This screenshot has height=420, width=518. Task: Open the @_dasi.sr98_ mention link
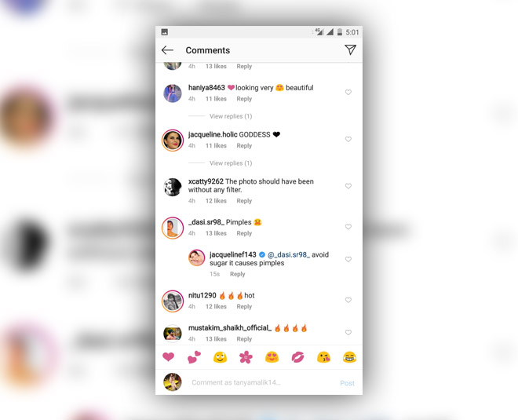point(289,255)
